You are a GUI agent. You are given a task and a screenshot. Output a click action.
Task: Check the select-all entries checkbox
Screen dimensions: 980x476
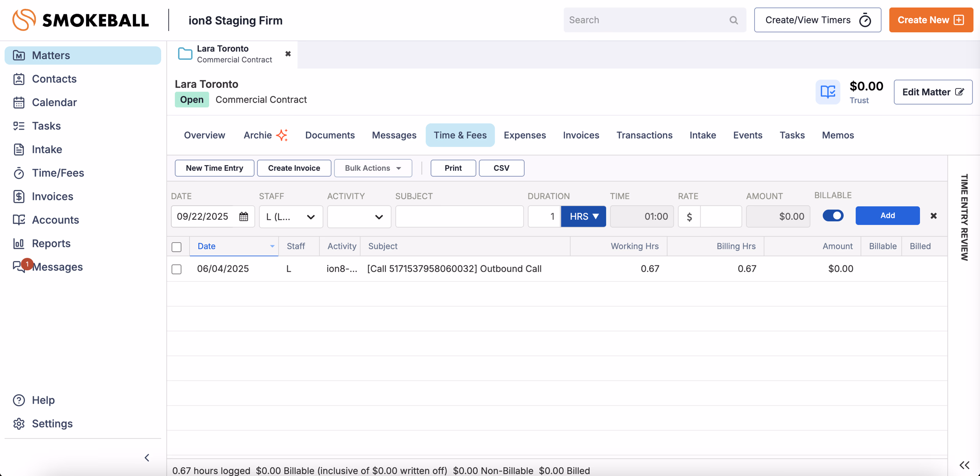[x=176, y=247]
